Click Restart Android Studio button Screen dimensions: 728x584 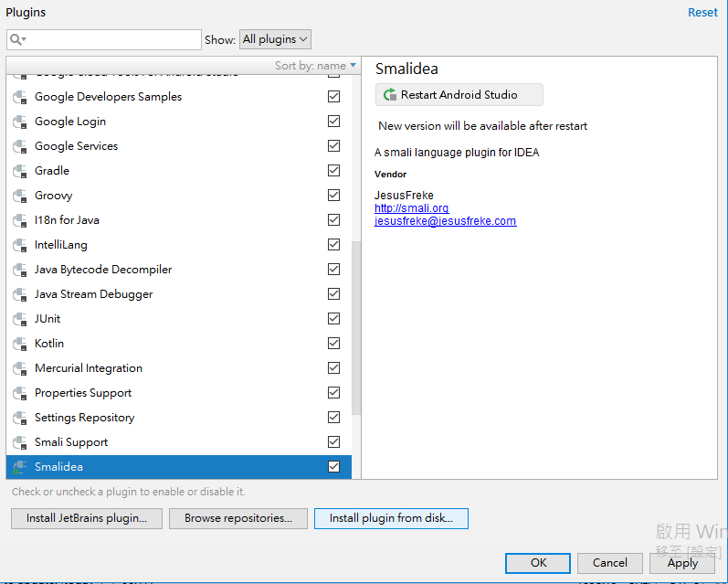tap(459, 95)
